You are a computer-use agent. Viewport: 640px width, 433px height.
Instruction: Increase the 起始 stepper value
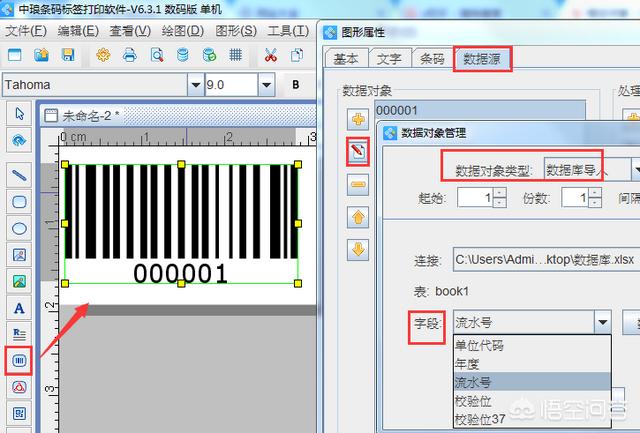pos(500,193)
